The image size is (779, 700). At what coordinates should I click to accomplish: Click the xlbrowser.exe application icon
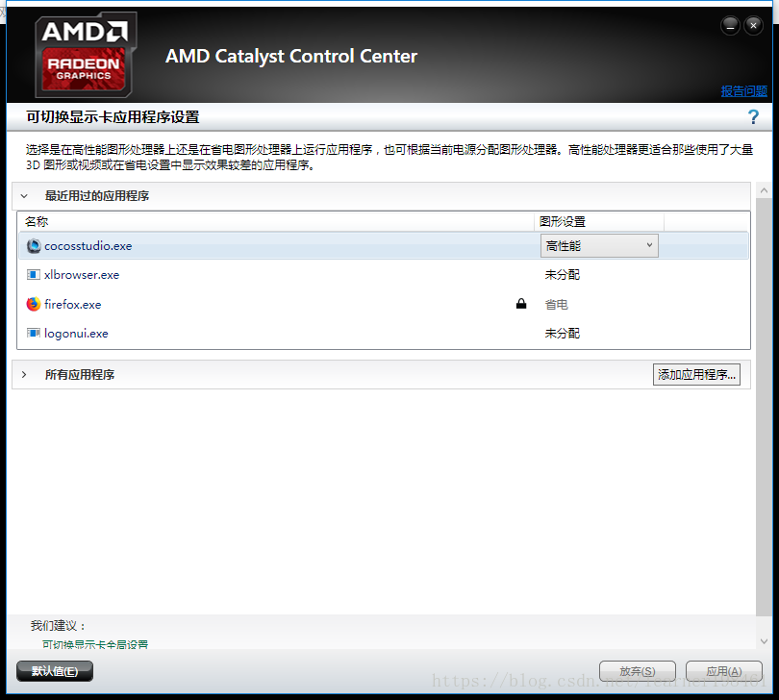coord(34,275)
